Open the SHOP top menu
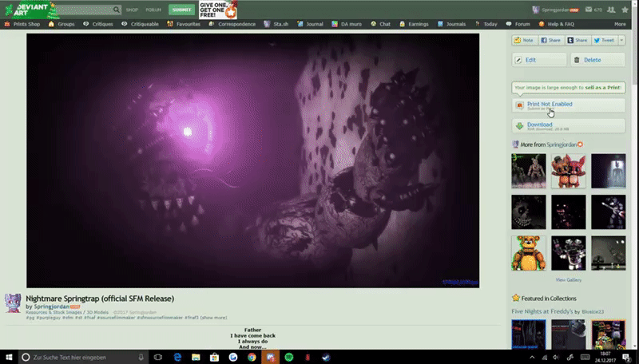639x364 pixels. (132, 10)
